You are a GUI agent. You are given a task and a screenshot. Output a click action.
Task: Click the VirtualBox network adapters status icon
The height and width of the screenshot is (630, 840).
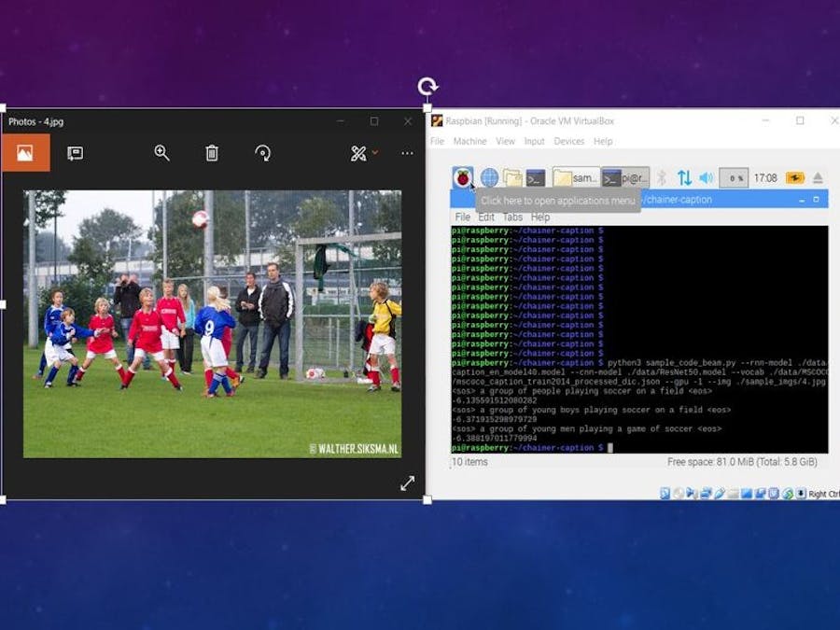click(707, 494)
